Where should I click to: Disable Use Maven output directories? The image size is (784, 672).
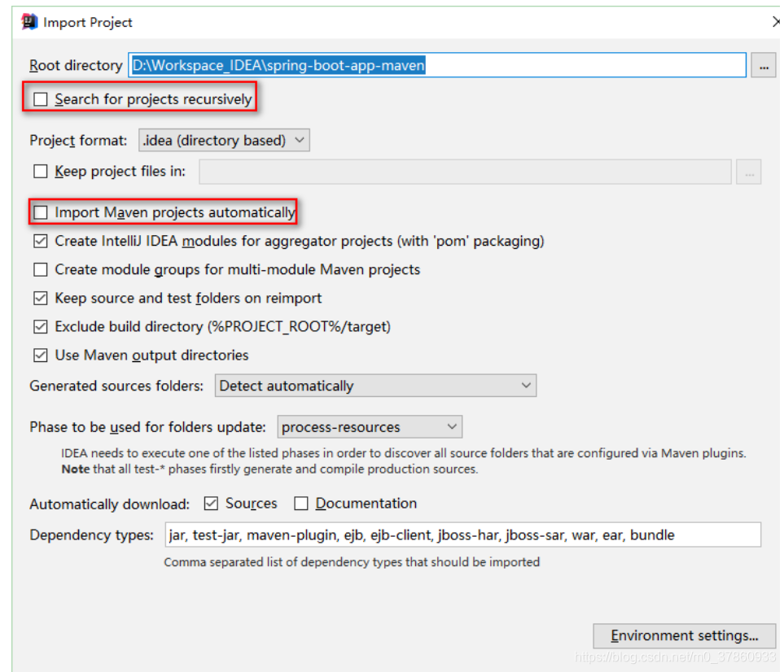pyautogui.click(x=41, y=356)
